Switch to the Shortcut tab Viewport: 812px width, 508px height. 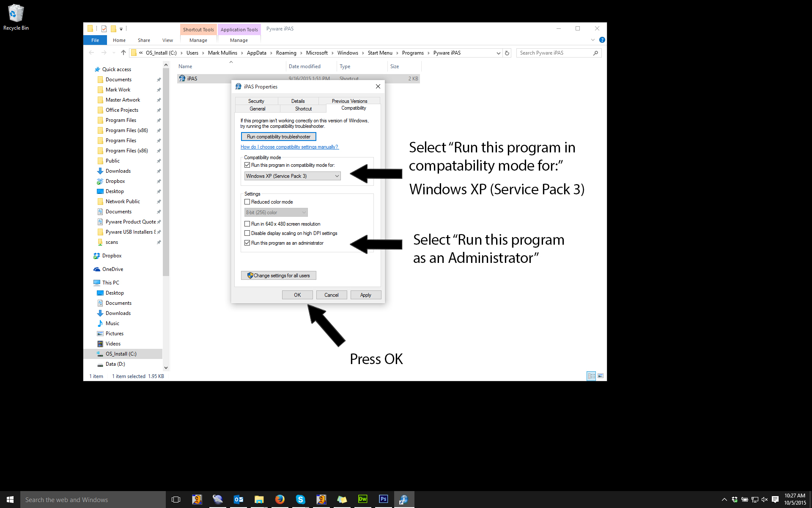[303, 109]
